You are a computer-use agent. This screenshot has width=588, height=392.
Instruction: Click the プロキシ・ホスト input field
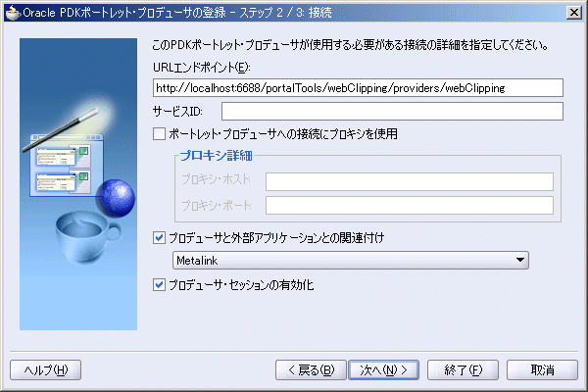click(410, 181)
